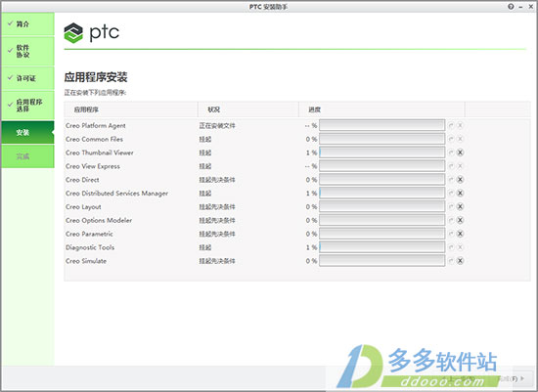
Task: Go to the 应用程序选择 step in sidebar
Action: 27,106
